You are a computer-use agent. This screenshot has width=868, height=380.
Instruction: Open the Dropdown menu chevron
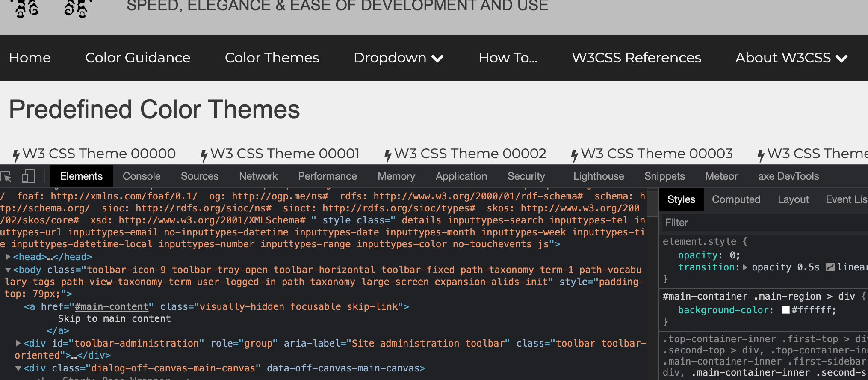click(437, 59)
